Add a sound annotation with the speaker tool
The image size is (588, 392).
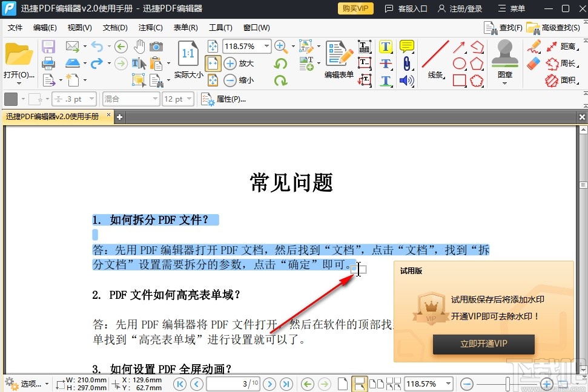405,79
